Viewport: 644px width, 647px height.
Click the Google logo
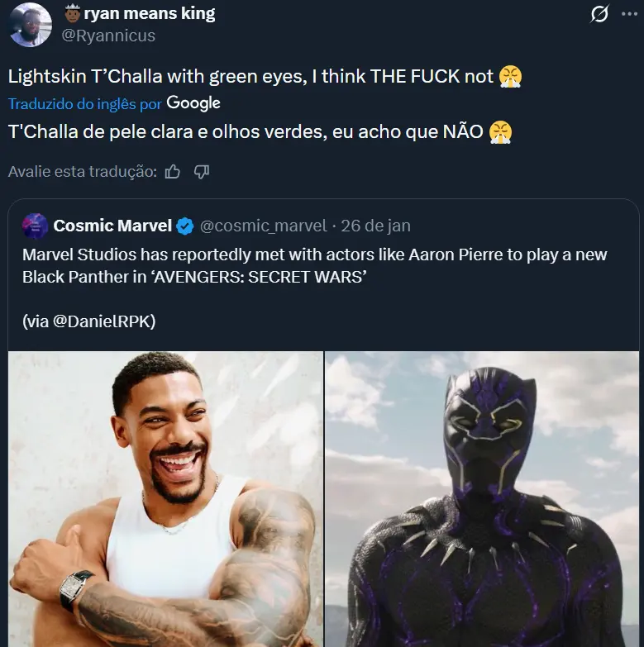pos(193,103)
